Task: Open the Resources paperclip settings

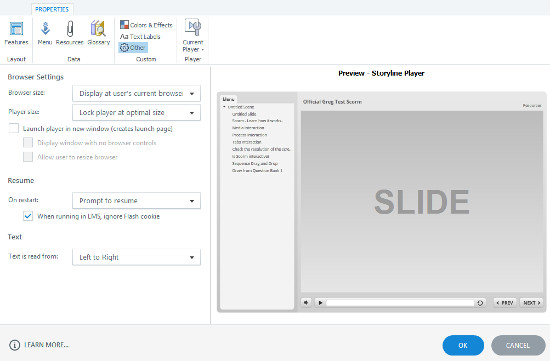Action: click(69, 33)
